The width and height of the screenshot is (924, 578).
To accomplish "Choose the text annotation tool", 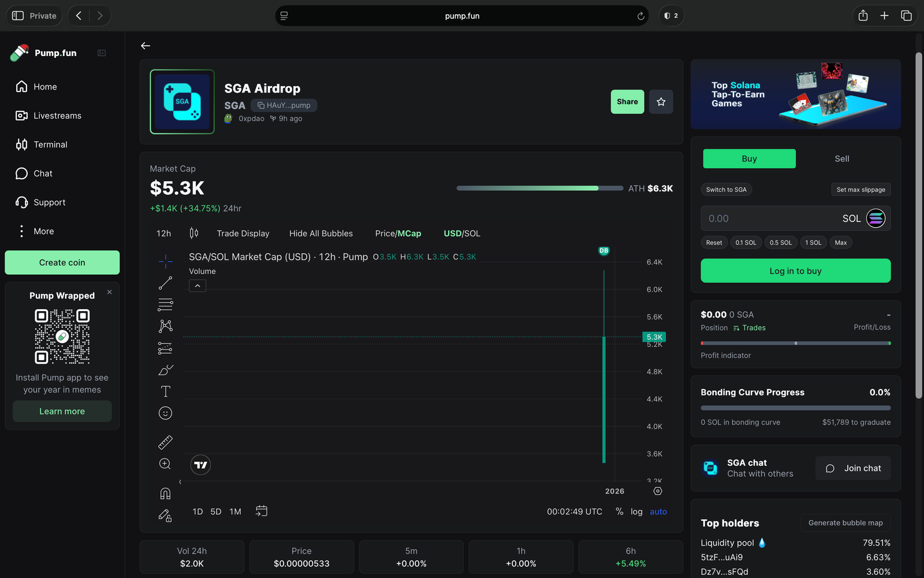I will coord(165,391).
